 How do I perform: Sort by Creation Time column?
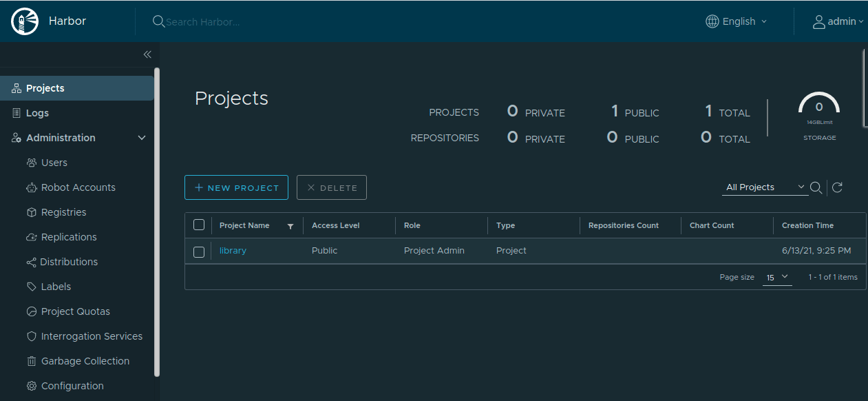point(807,225)
